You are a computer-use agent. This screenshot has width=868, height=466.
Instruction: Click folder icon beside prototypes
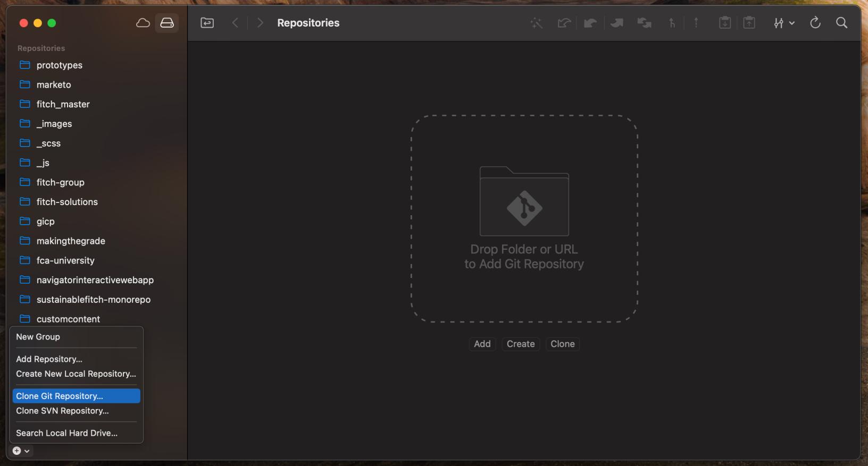point(25,65)
